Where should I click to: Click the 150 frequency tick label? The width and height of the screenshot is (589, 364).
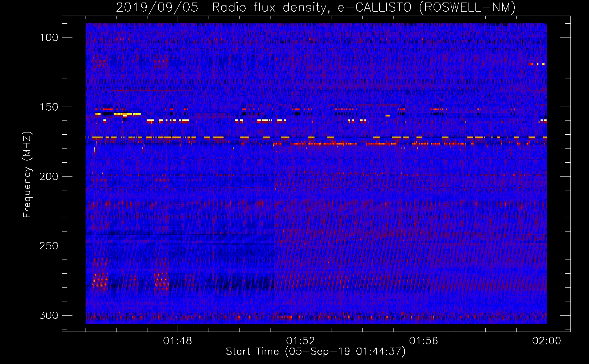(49, 107)
